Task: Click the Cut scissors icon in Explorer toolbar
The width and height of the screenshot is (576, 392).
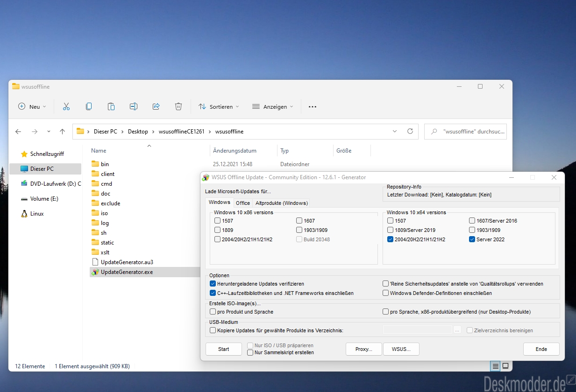Action: 66,106
